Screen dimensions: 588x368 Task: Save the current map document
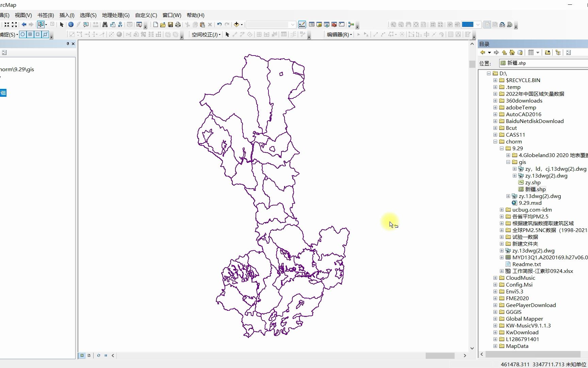[170, 24]
